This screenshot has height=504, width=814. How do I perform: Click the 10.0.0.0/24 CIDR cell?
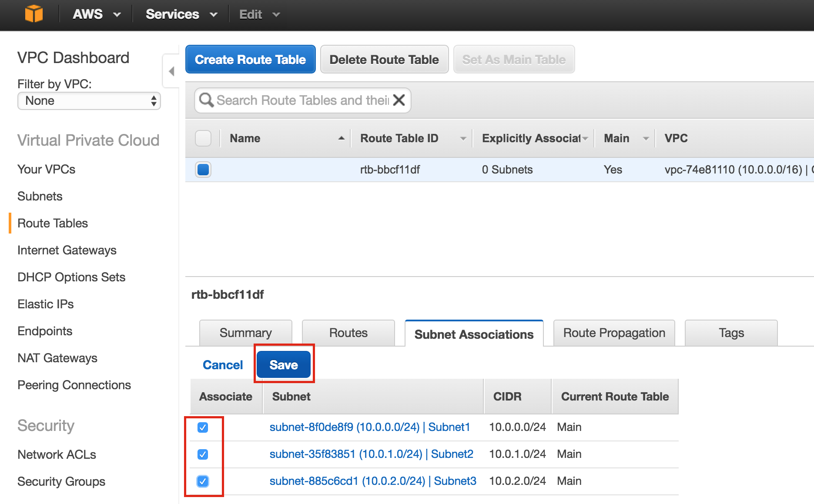(x=518, y=427)
